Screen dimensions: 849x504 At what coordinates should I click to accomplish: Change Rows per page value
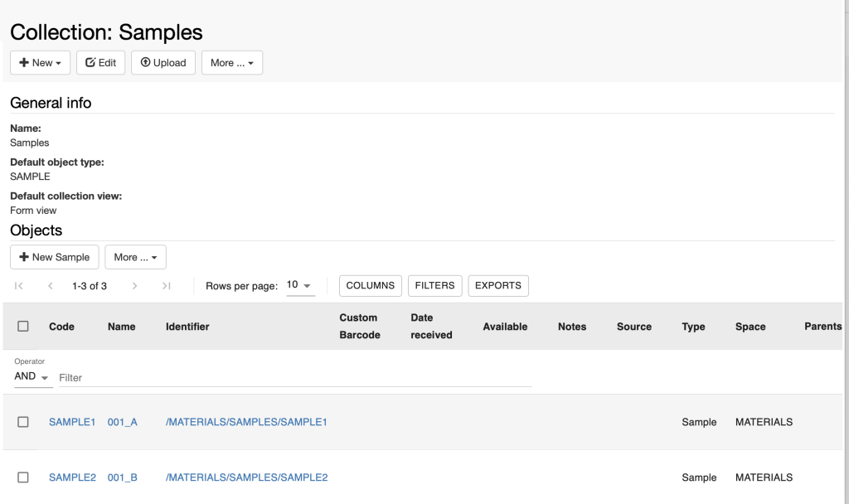tap(300, 285)
